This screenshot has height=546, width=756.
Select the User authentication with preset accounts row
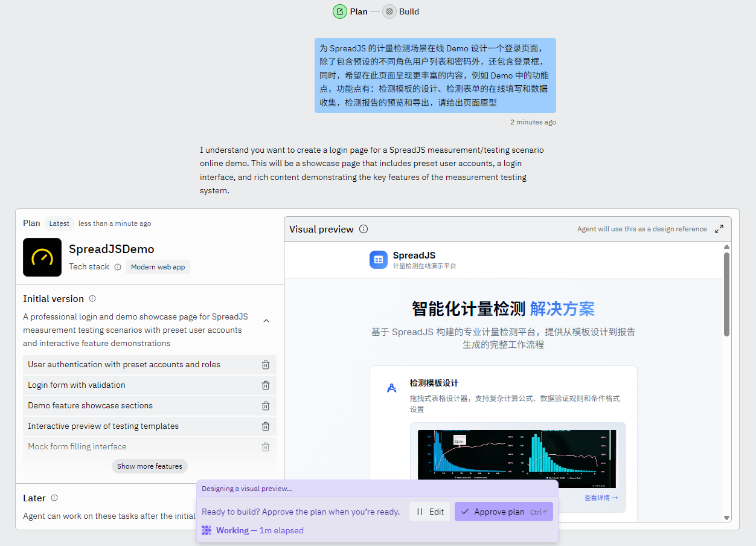pyautogui.click(x=150, y=365)
